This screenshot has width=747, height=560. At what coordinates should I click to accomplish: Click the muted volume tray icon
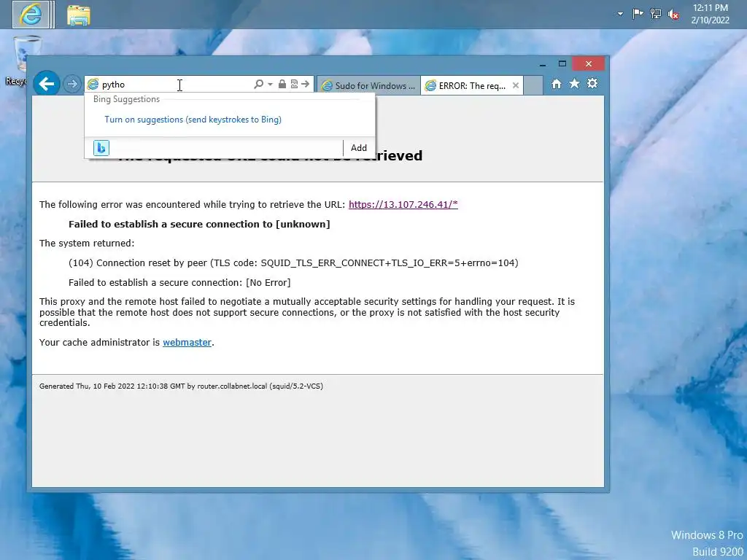pyautogui.click(x=673, y=15)
